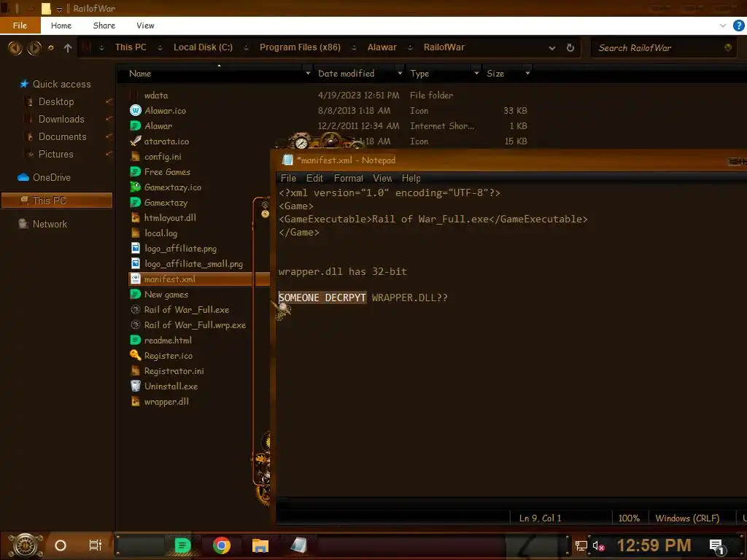Viewport: 747px width, 560px height.
Task: Click the Back navigation arrow in Explorer
Action: click(x=15, y=47)
